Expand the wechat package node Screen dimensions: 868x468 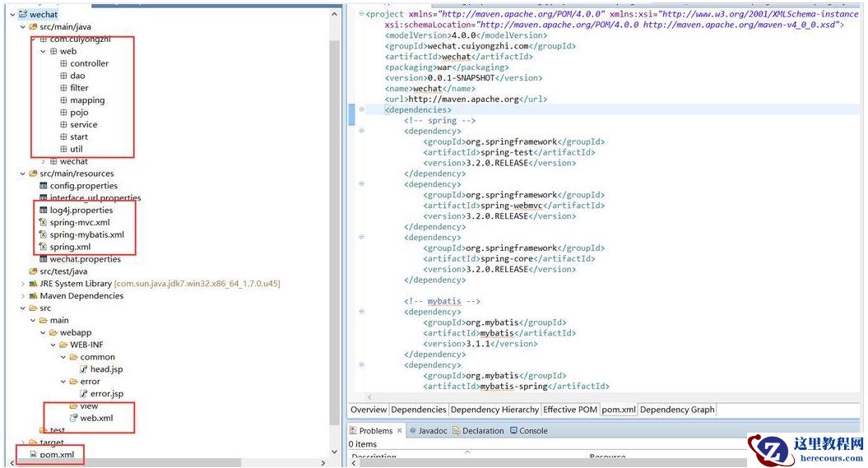pyautogui.click(x=43, y=161)
